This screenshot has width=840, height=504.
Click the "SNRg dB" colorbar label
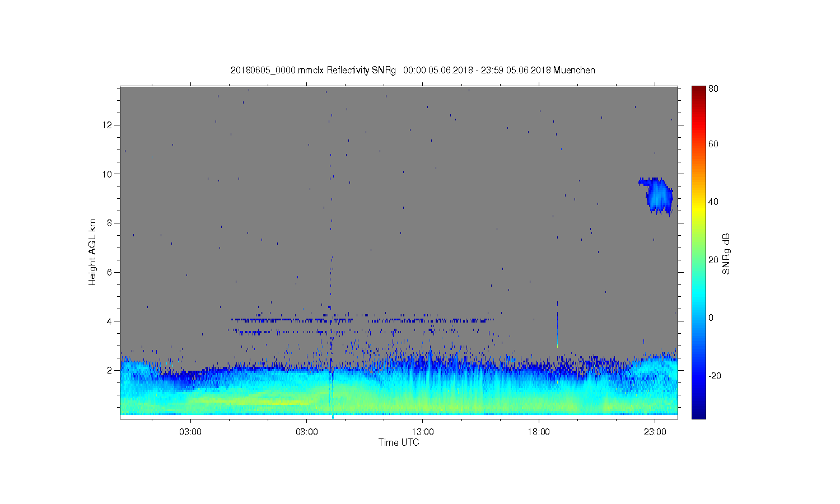click(726, 254)
